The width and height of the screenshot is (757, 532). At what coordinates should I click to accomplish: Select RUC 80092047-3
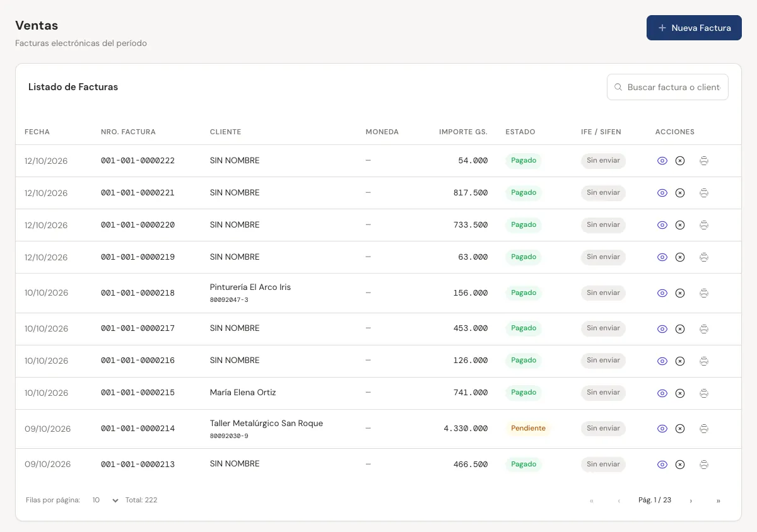point(229,299)
